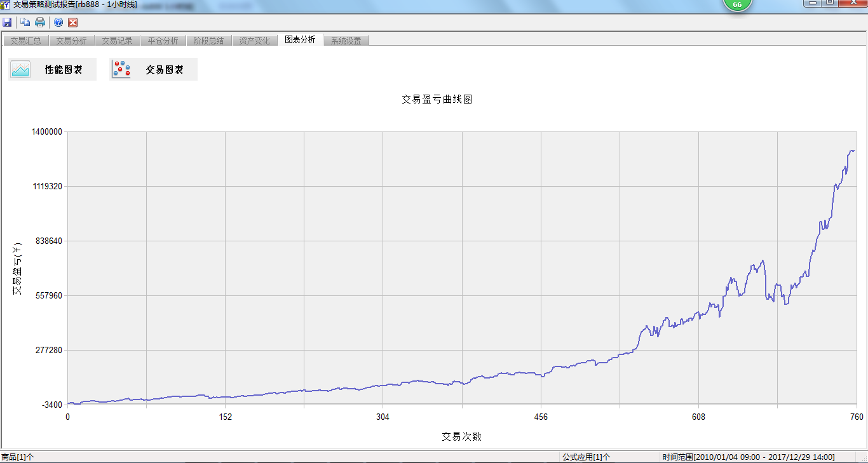This screenshot has width=868, height=463.
Task: Click the 时间范围 date range in status bar
Action: (x=749, y=457)
